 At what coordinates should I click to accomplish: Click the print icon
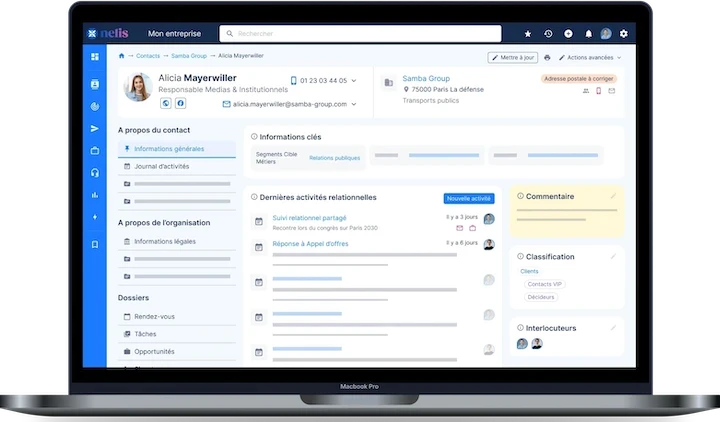coord(547,57)
